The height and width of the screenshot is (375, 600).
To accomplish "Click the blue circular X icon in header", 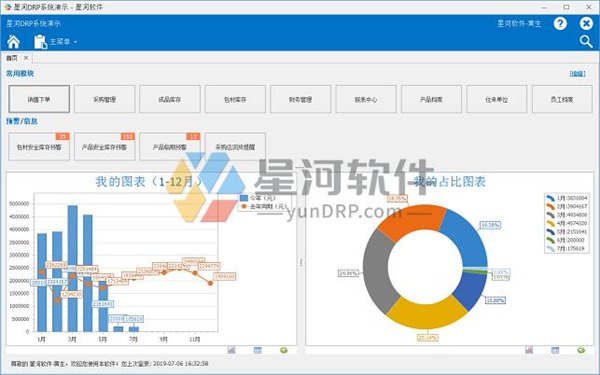I will (x=586, y=24).
